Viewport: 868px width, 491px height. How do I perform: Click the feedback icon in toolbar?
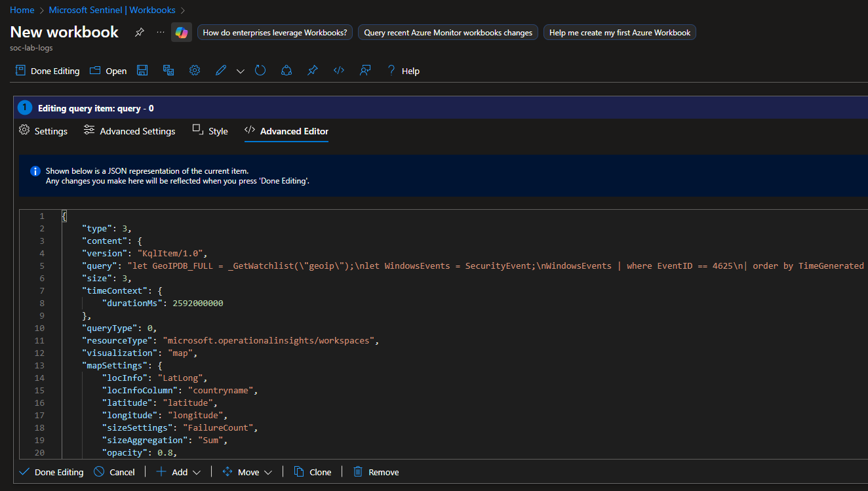(x=365, y=71)
